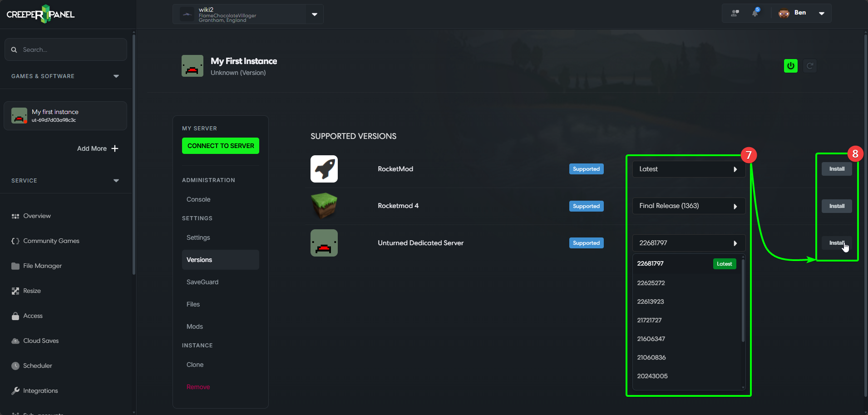868x415 pixels.
Task: Open the Rocketmod 4 version dropdown
Action: 688,206
